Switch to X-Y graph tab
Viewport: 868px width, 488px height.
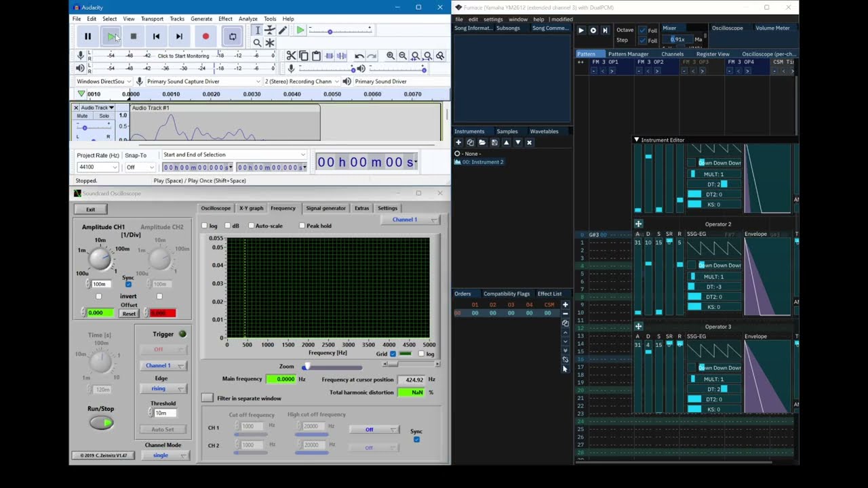click(251, 208)
